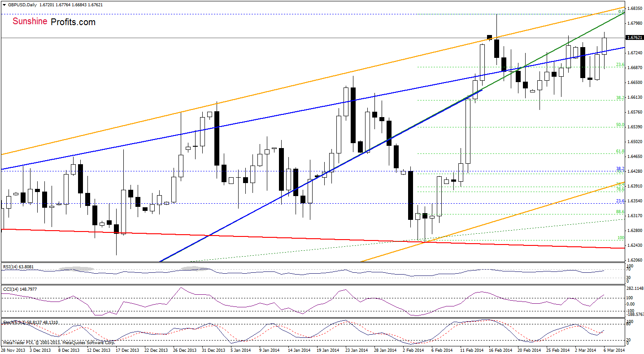The width and height of the screenshot is (644, 354).
Task: Click the 1.67980 price axis label
Action: pyautogui.click(x=635, y=23)
